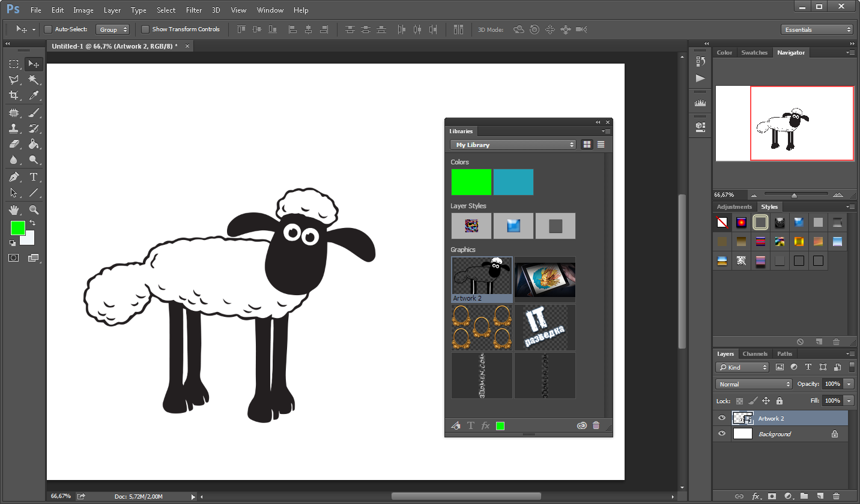Select the Magic Wand tool
860x504 pixels.
(34, 79)
